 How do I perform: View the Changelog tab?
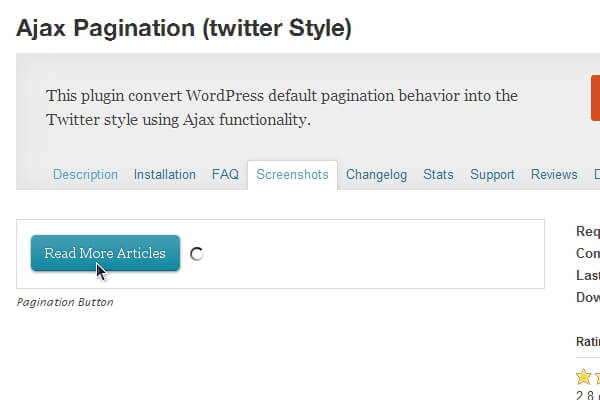point(376,174)
